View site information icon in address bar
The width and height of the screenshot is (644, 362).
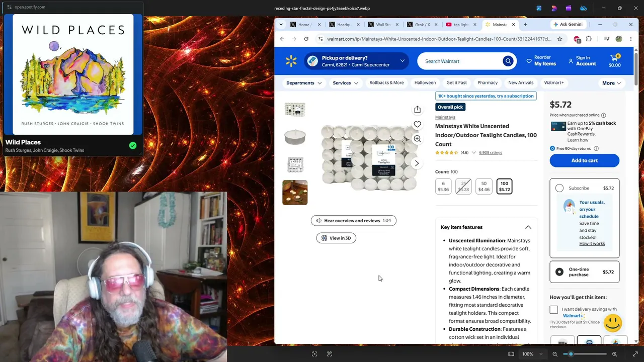point(320,39)
